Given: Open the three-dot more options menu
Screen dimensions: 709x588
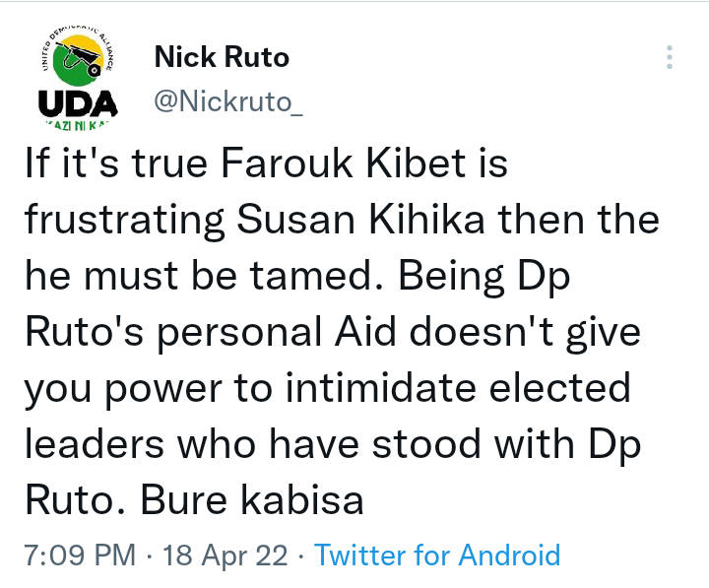Looking at the screenshot, I should [x=670, y=57].
